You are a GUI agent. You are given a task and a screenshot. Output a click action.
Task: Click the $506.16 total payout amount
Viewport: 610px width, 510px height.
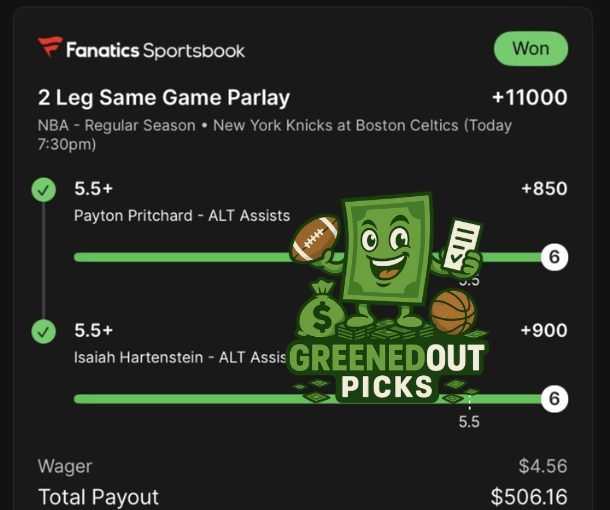point(529,496)
